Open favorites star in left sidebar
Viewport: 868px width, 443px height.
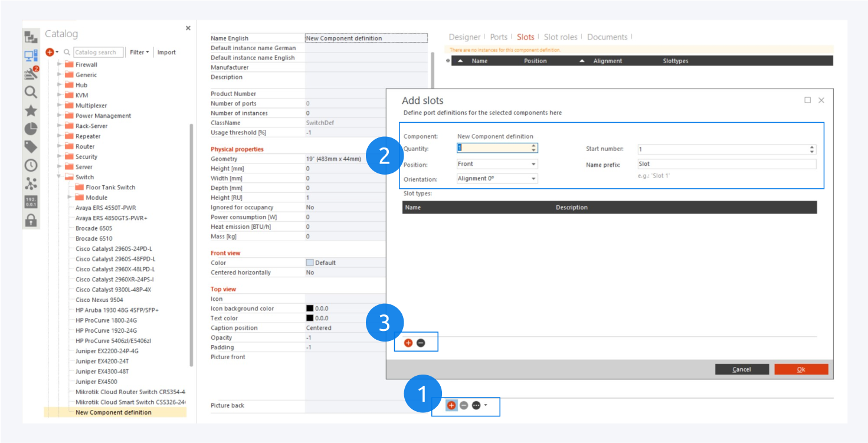tap(31, 111)
